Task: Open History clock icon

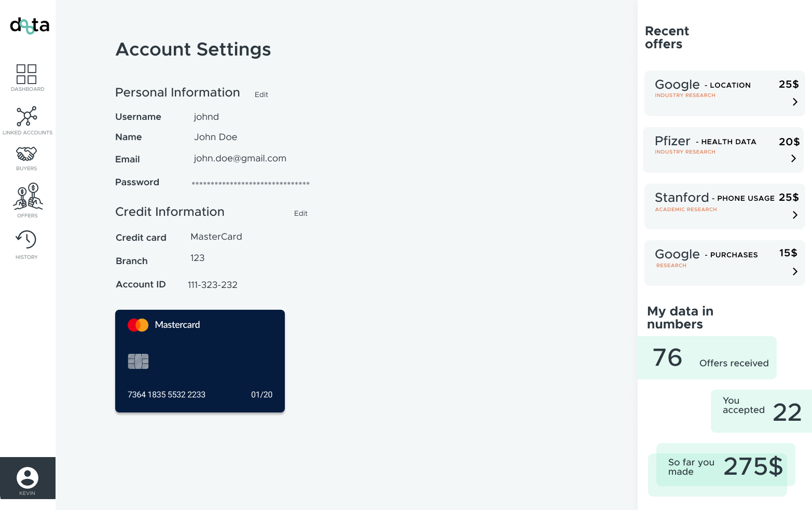Action: (x=26, y=240)
